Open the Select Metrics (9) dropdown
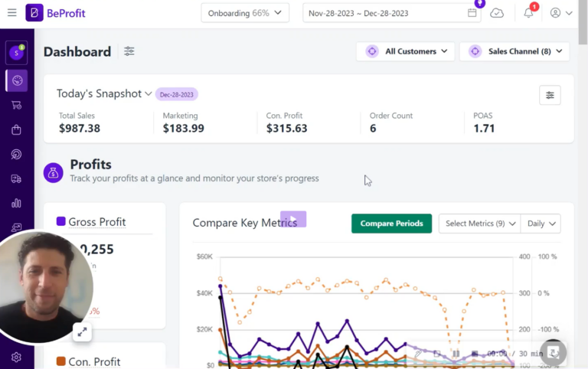The image size is (588, 369). pyautogui.click(x=479, y=224)
